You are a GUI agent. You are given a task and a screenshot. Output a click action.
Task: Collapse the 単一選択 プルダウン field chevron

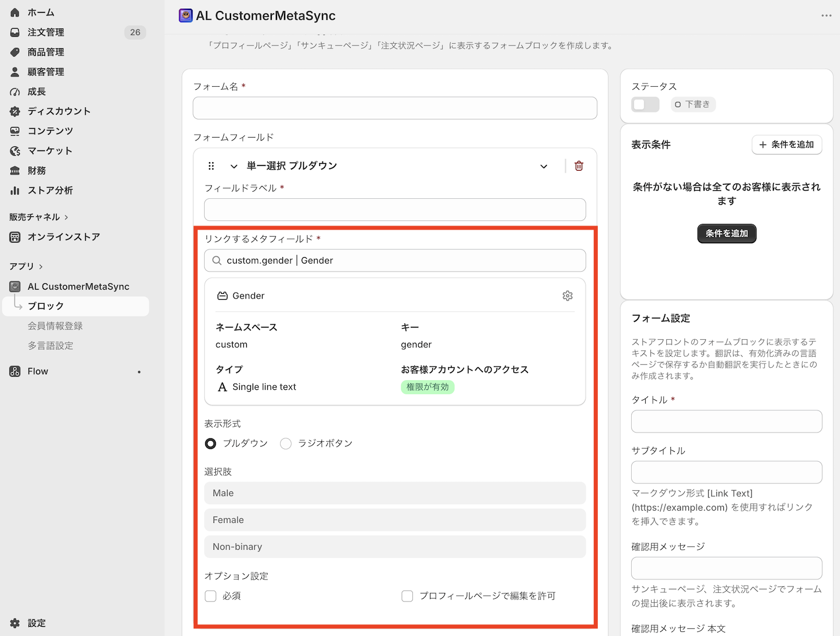(234, 166)
